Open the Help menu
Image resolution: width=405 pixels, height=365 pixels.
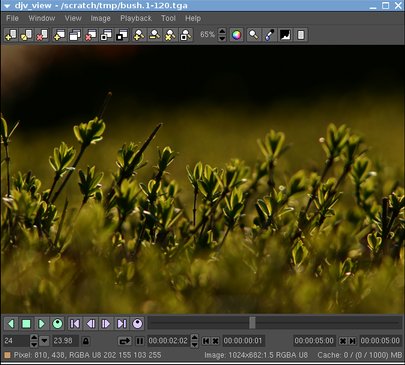point(193,18)
